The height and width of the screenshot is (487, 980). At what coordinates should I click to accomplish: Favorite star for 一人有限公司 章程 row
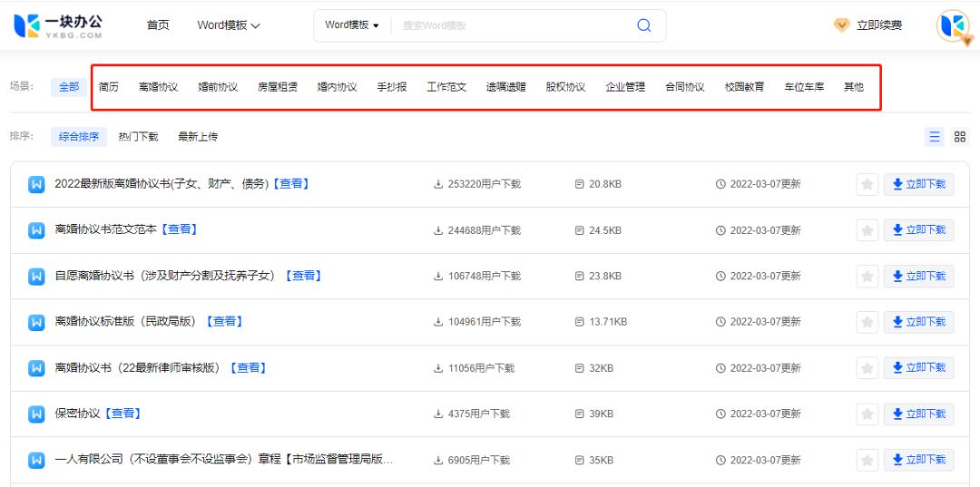click(867, 460)
